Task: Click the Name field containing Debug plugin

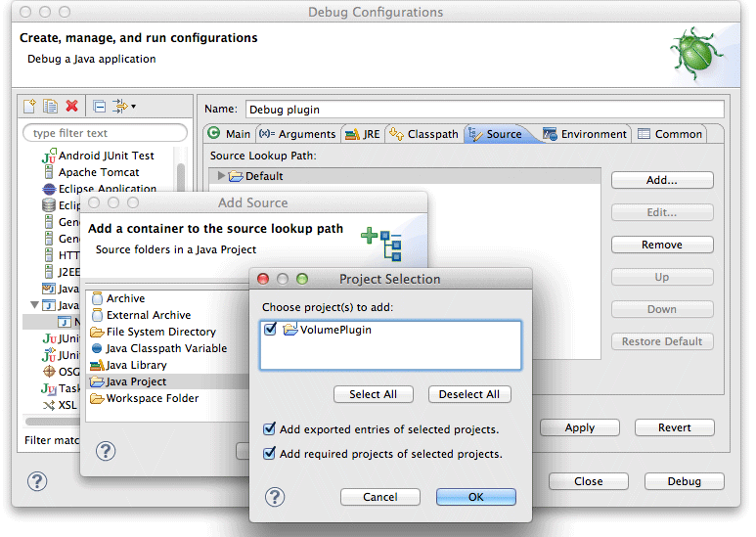Action: coord(483,110)
